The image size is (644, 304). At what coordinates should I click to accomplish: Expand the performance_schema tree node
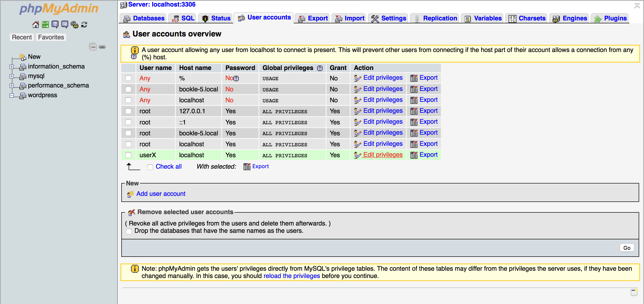coord(11,86)
